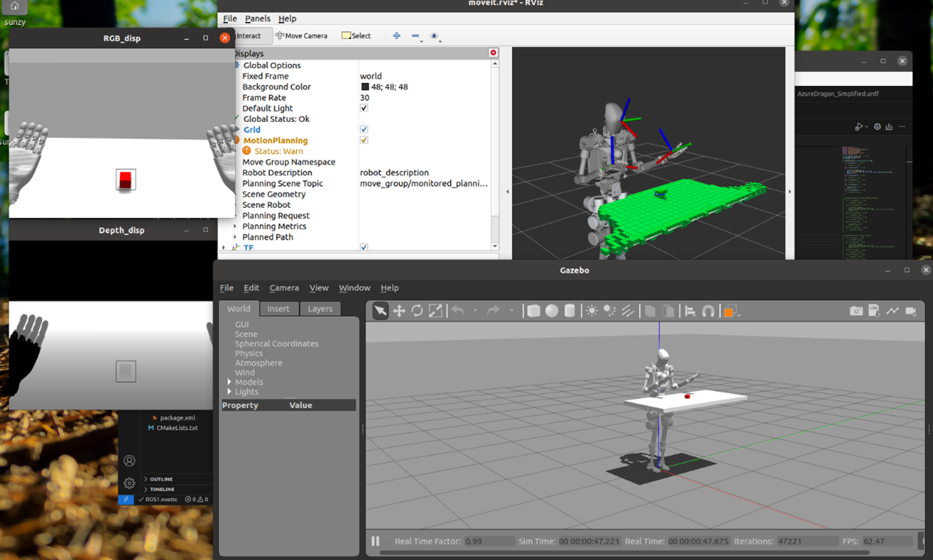This screenshot has height=560, width=933.
Task: Insert a box shape in Gazebo
Action: tap(533, 311)
